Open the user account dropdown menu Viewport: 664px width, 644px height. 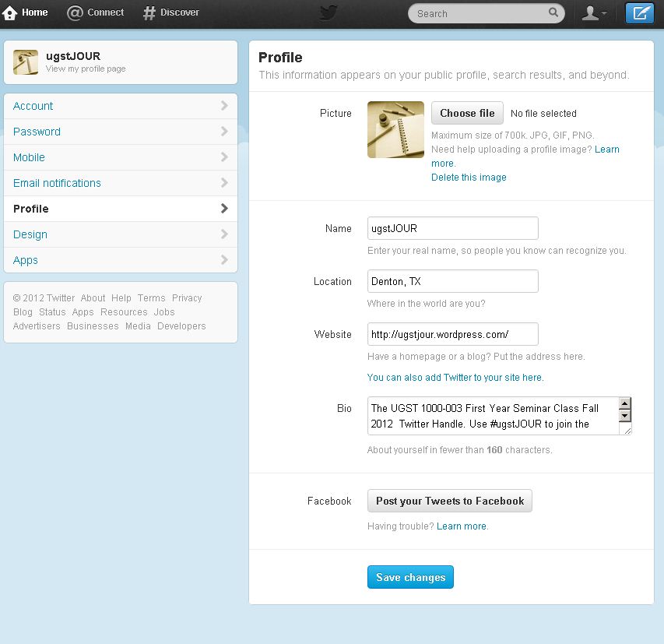tap(594, 13)
